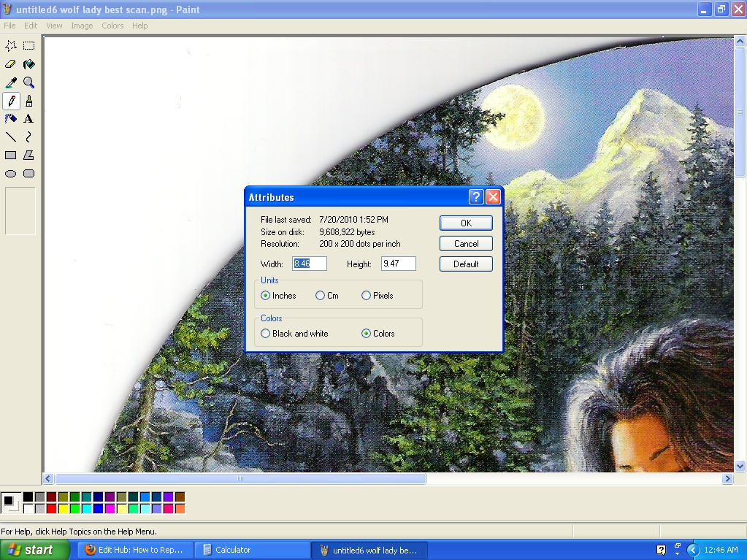
Task: Click the vertical scrollbar down arrow
Action: tap(740, 467)
